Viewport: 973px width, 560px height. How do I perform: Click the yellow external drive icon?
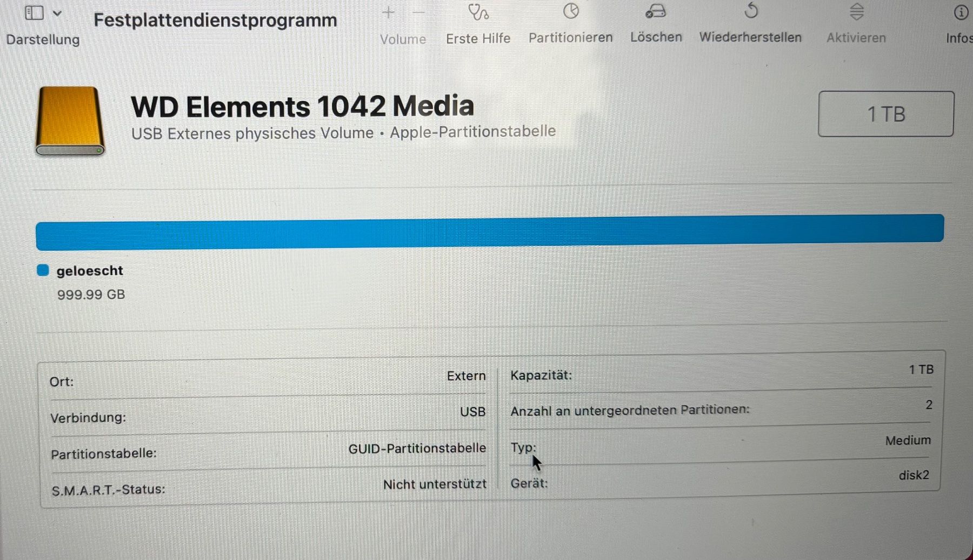70,121
